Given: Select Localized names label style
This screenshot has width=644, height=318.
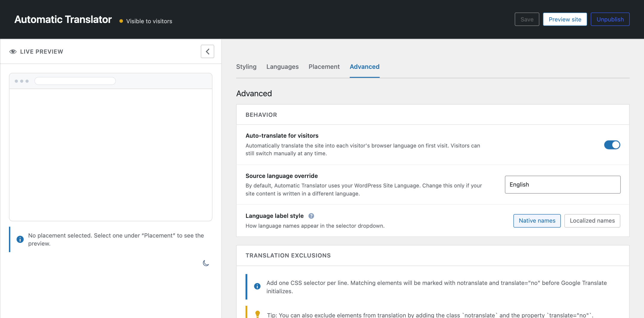Looking at the screenshot, I should coord(592,221).
